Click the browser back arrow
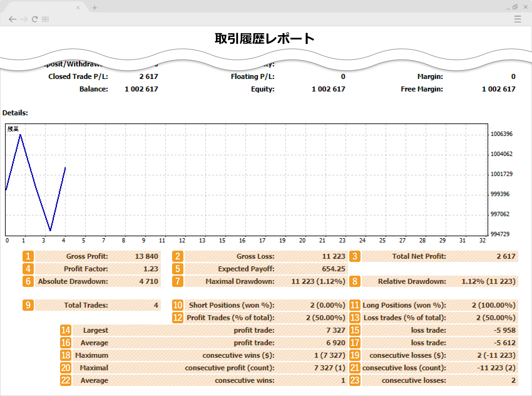Image resolution: width=532 pixels, height=396 pixels. [13, 19]
